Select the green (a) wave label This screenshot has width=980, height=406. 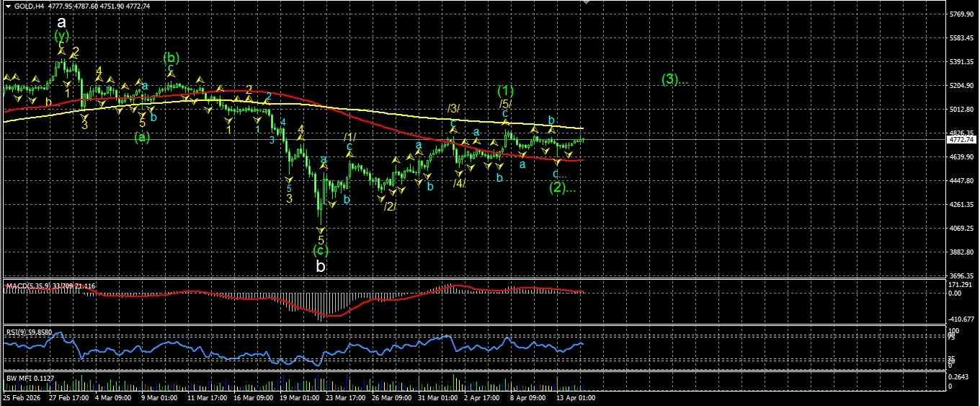point(142,136)
